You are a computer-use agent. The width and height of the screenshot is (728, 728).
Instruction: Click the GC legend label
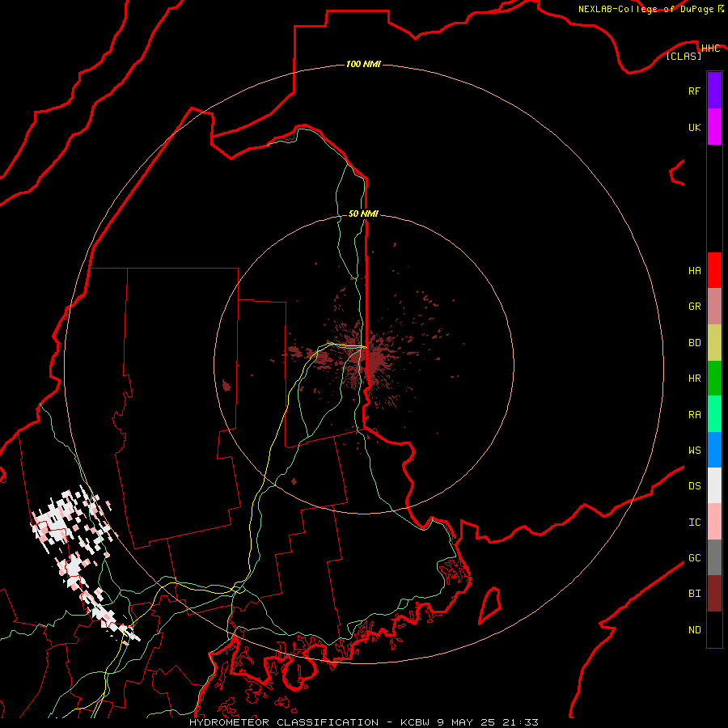tap(694, 558)
